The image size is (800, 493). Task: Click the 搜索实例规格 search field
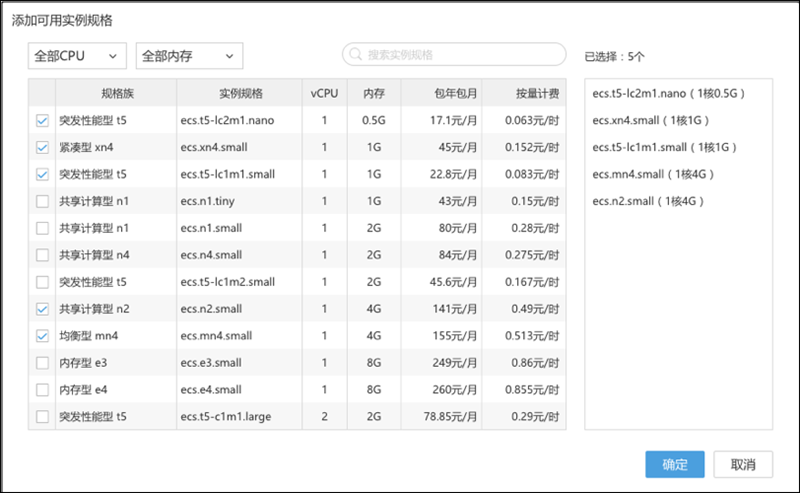tap(460, 55)
